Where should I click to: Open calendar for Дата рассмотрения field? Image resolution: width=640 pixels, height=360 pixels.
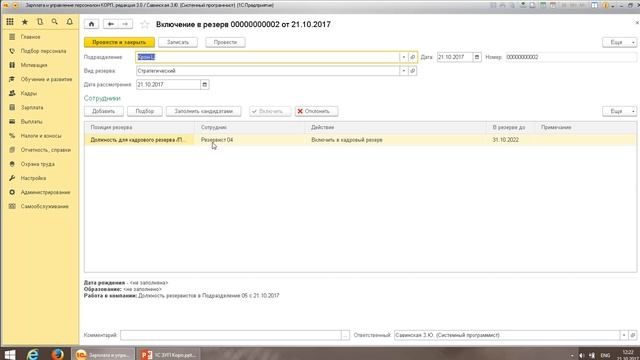click(x=204, y=84)
